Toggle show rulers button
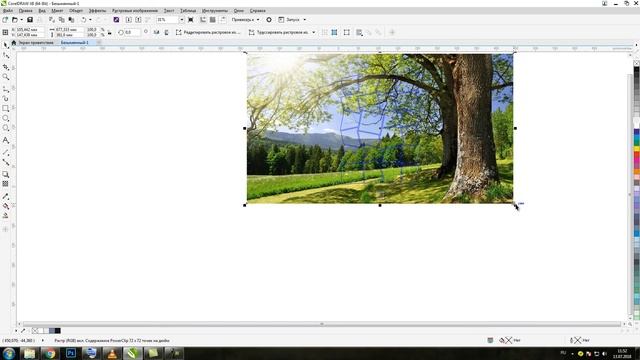This screenshot has height=360, width=640. click(x=203, y=20)
